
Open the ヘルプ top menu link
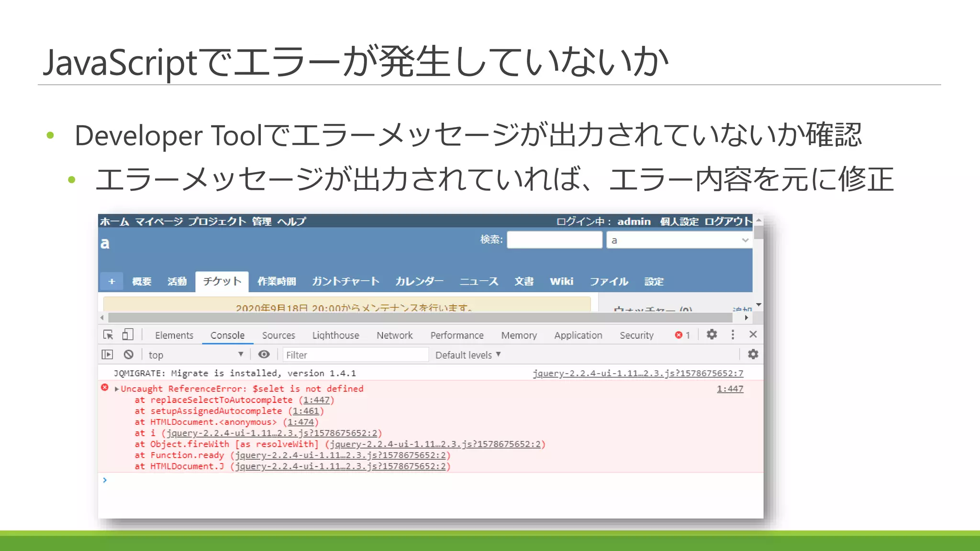[x=291, y=221]
